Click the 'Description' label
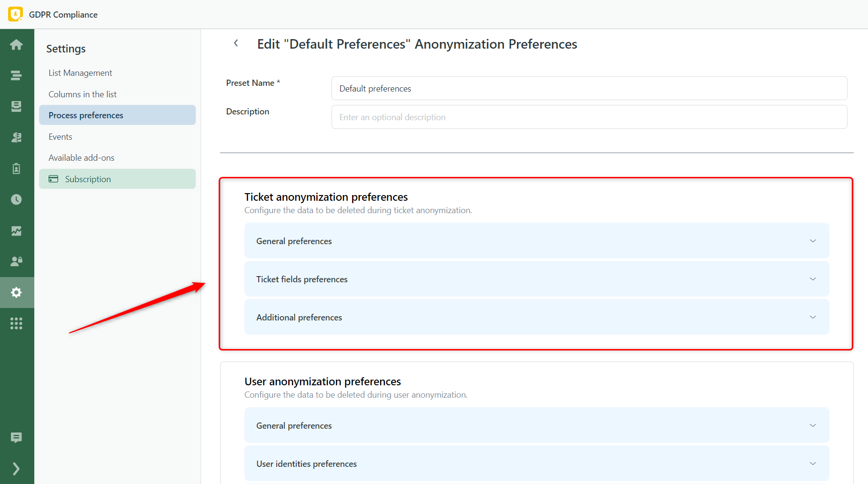 click(248, 112)
